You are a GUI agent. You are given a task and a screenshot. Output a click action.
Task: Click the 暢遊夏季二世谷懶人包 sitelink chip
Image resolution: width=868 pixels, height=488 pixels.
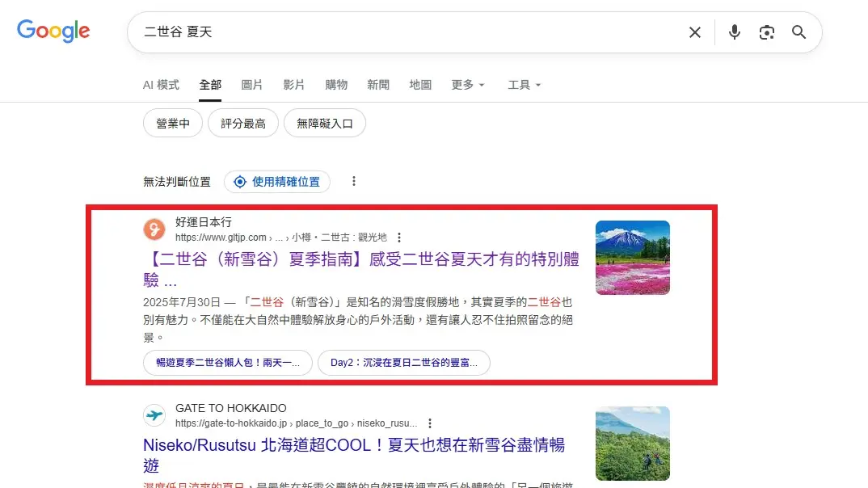(226, 363)
